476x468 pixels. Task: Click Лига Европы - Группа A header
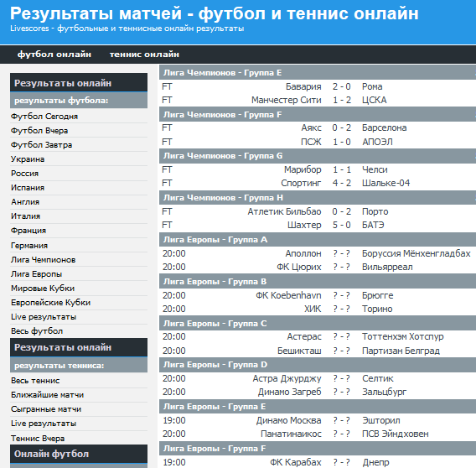point(215,240)
